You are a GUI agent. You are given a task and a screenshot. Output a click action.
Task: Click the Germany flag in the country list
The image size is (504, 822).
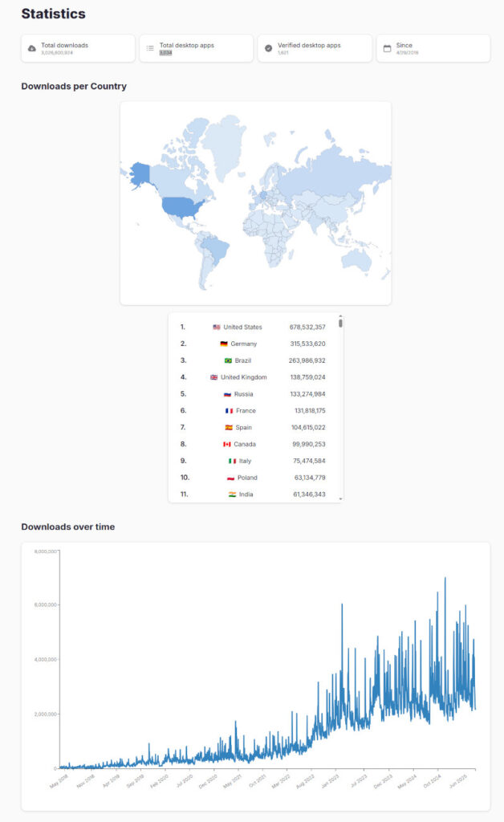click(224, 344)
